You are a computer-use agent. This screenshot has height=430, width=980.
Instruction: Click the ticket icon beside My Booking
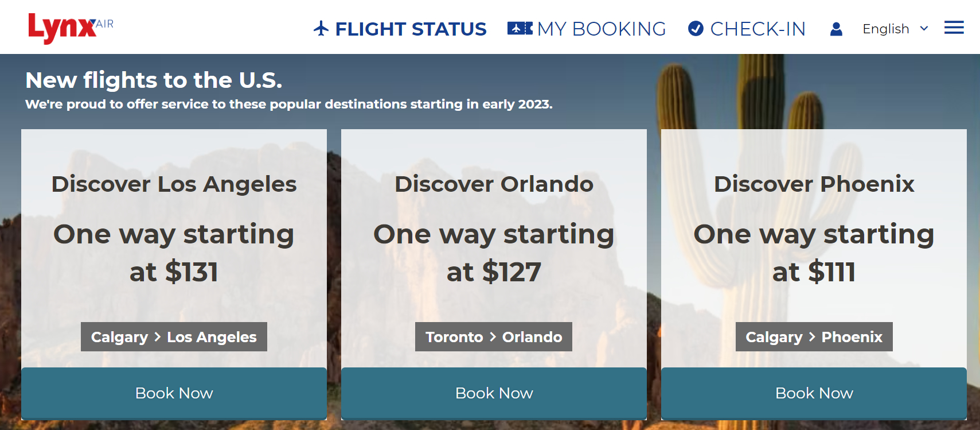tap(520, 28)
